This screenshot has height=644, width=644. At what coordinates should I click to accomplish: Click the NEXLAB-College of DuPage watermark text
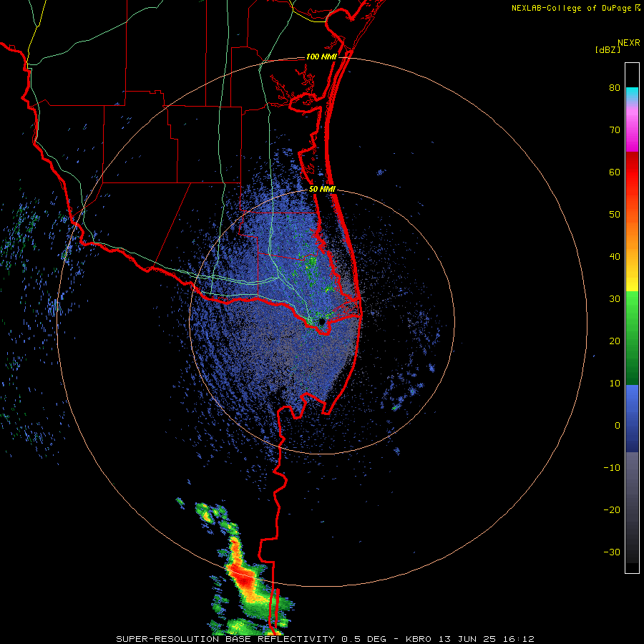click(572, 8)
